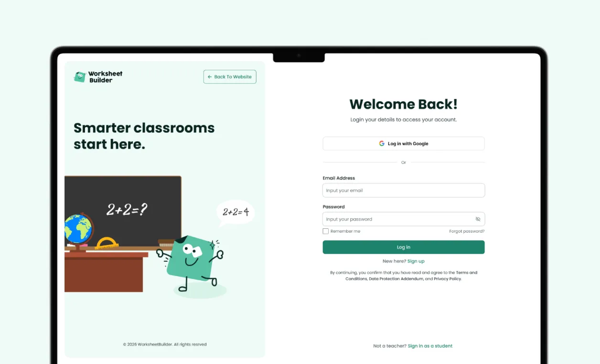Click the Password field label
The width and height of the screenshot is (600, 364).
[333, 207]
